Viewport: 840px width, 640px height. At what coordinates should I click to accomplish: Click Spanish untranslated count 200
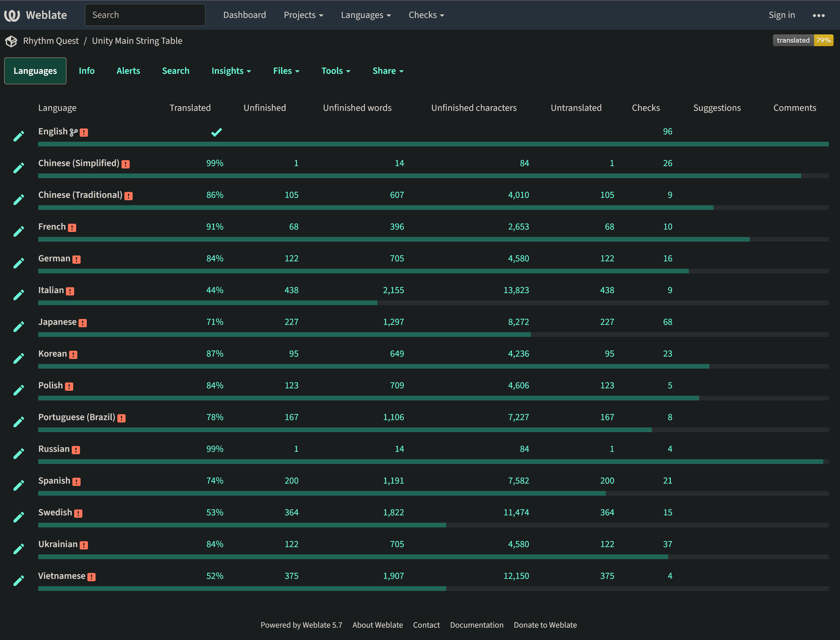tap(607, 481)
